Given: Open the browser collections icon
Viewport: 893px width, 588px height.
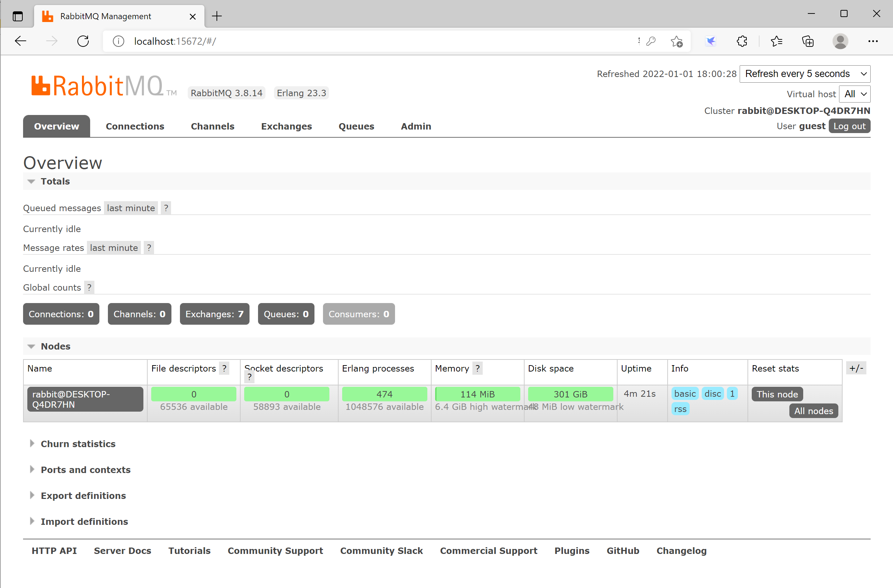Looking at the screenshot, I should pyautogui.click(x=807, y=41).
